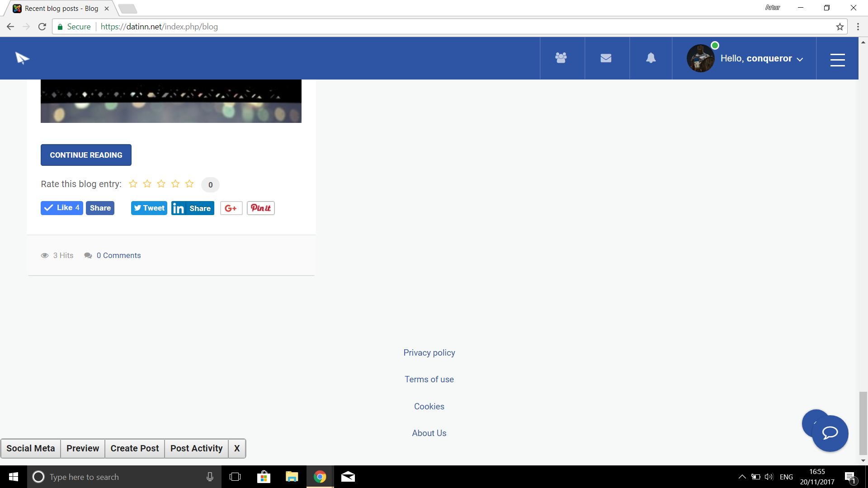Expand the system tray hidden icons
868x488 pixels.
point(742,477)
